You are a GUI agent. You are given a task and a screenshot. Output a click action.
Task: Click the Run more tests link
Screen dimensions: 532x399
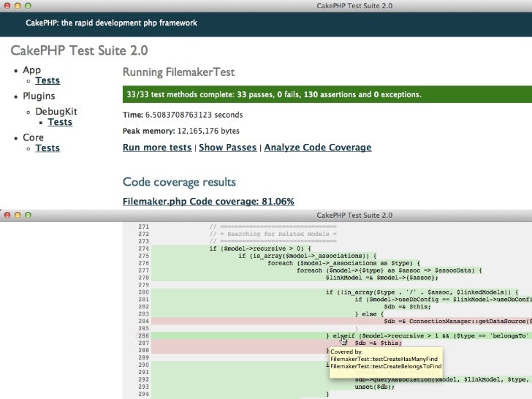156,148
